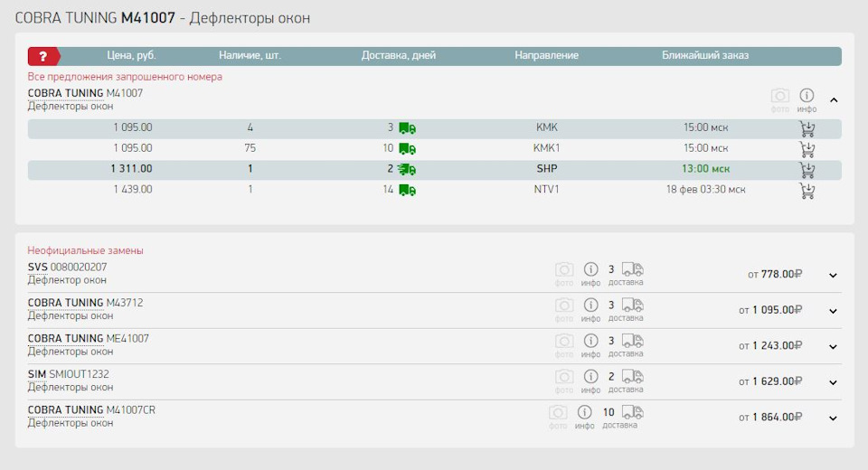
Task: Collapse the COBRA TUNING M41007 offers list
Action: tap(834, 100)
